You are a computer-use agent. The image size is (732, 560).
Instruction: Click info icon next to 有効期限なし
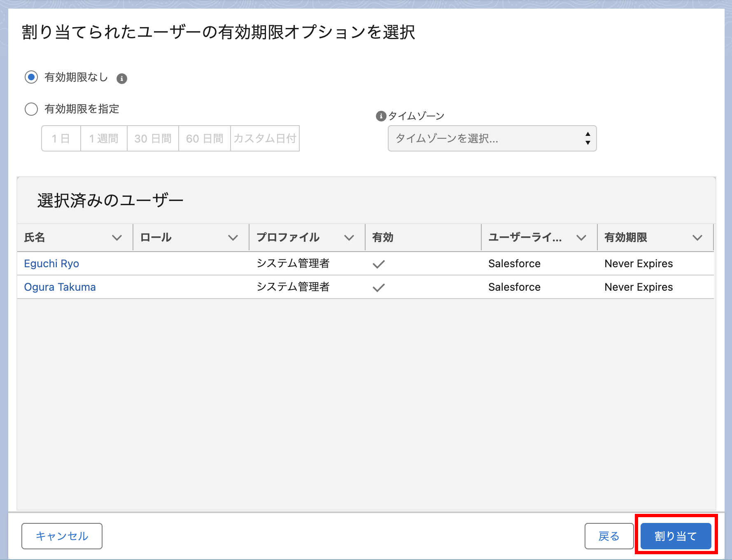pos(121,79)
